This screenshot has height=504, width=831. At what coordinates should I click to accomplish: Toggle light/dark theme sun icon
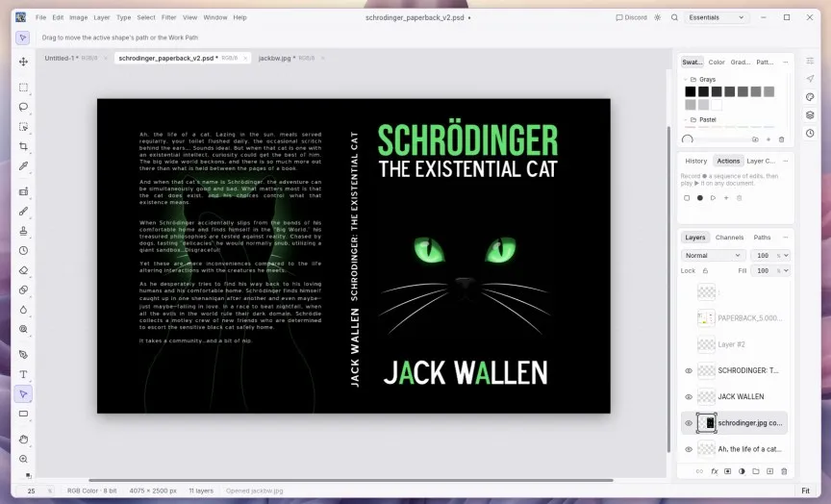click(x=658, y=17)
